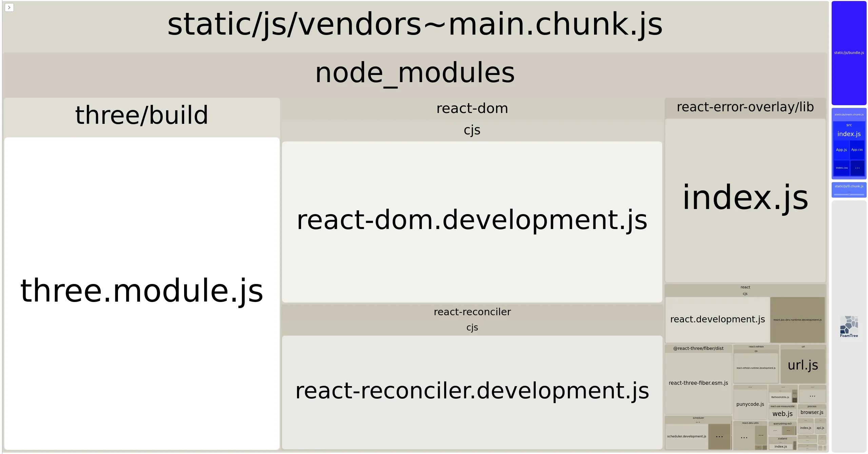Click the static/js/0.chunk.js header
Viewport: 868px width, 454px height.
click(849, 186)
